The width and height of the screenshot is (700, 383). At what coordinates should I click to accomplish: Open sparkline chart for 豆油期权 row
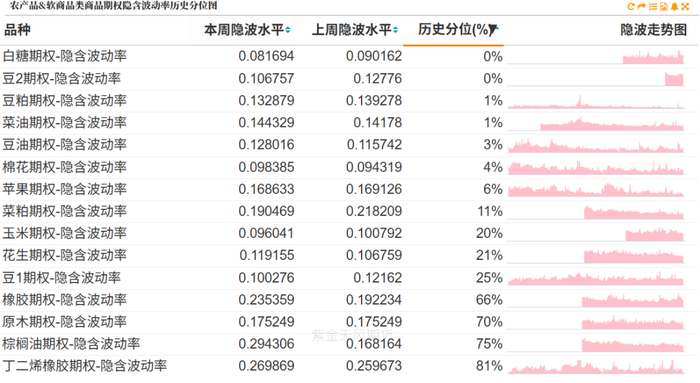click(596, 146)
